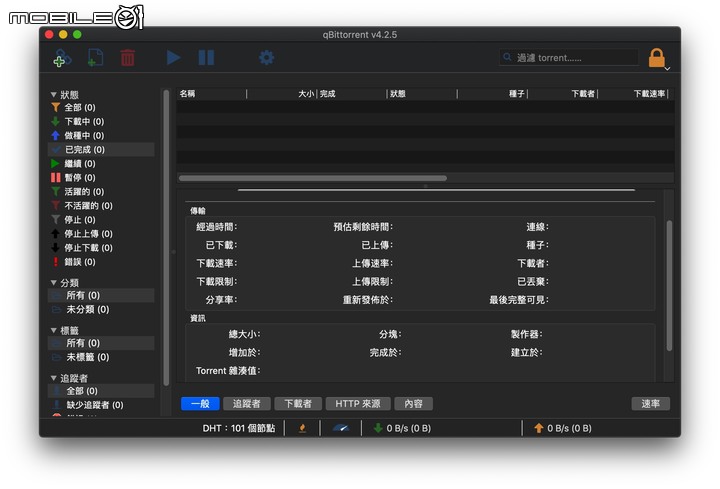Switch to the 下載者 tab

(298, 404)
